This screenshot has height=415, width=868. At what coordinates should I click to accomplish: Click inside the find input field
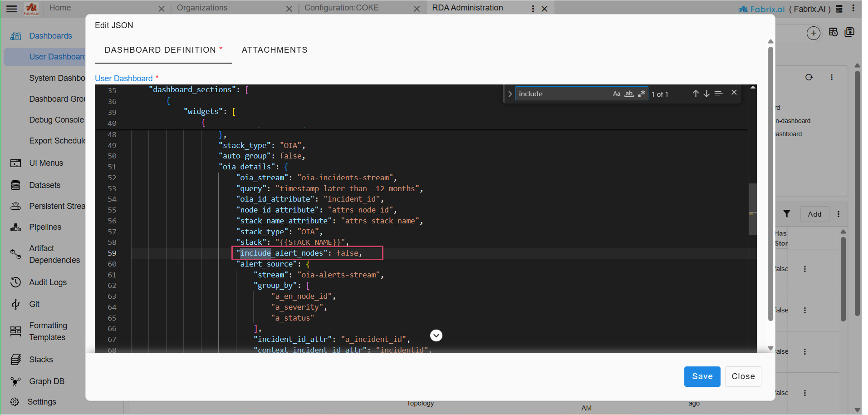[563, 94]
